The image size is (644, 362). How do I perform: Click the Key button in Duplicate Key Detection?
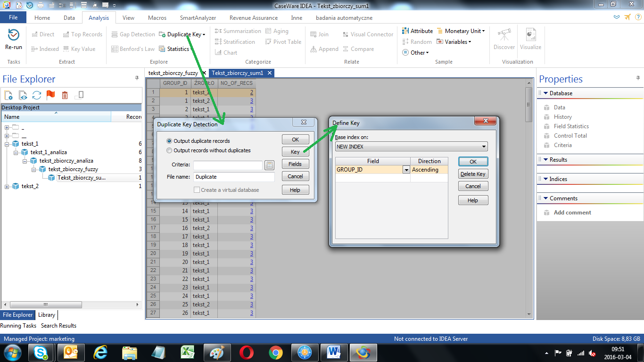pyautogui.click(x=295, y=152)
